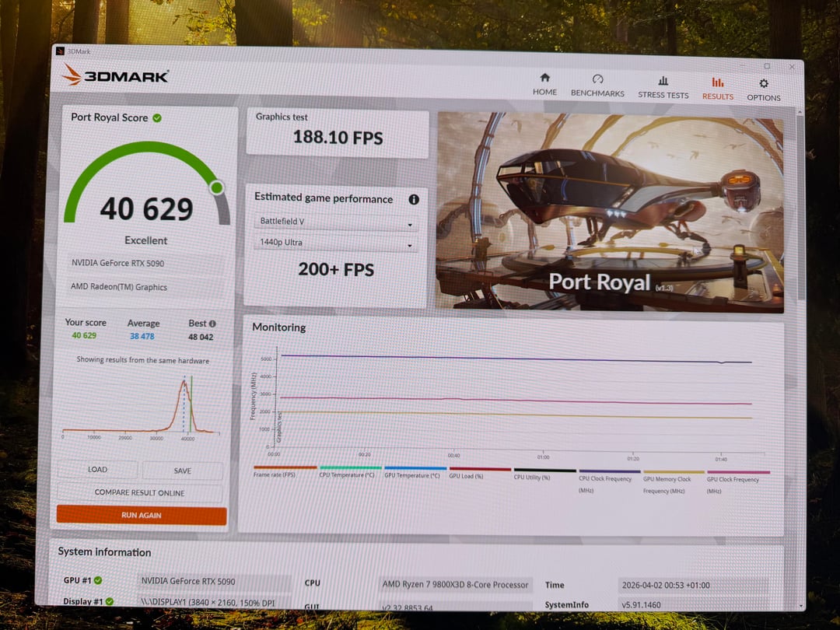Switch to the Results tab
This screenshot has width=840, height=630.
(717, 88)
